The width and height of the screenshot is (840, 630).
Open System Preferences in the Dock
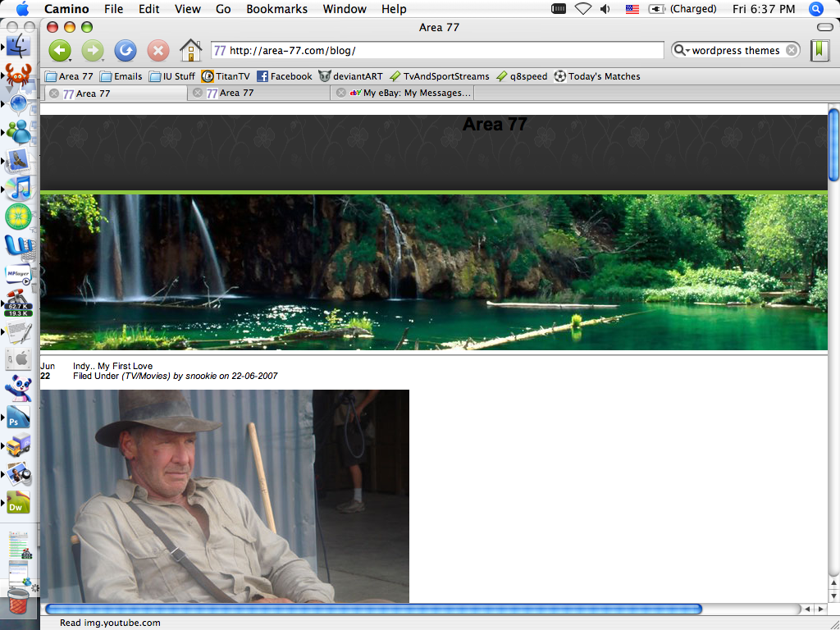point(19,359)
